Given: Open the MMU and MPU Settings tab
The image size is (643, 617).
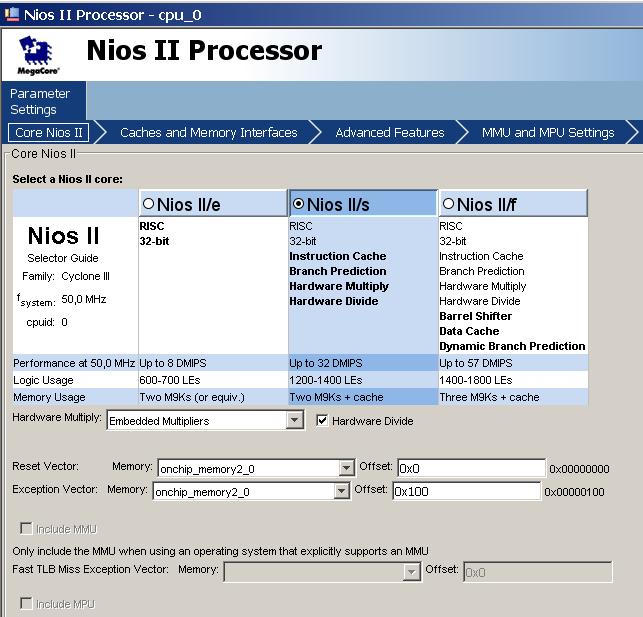Looking at the screenshot, I should (548, 132).
